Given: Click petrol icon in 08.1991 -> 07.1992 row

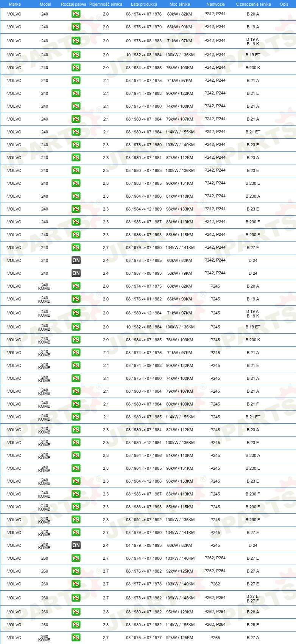Looking at the screenshot, I should [x=76, y=520].
